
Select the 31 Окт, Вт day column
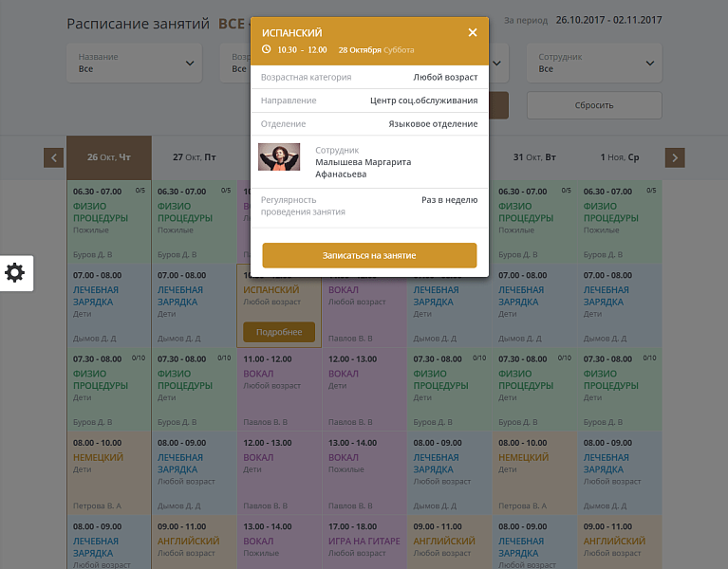[x=534, y=157]
